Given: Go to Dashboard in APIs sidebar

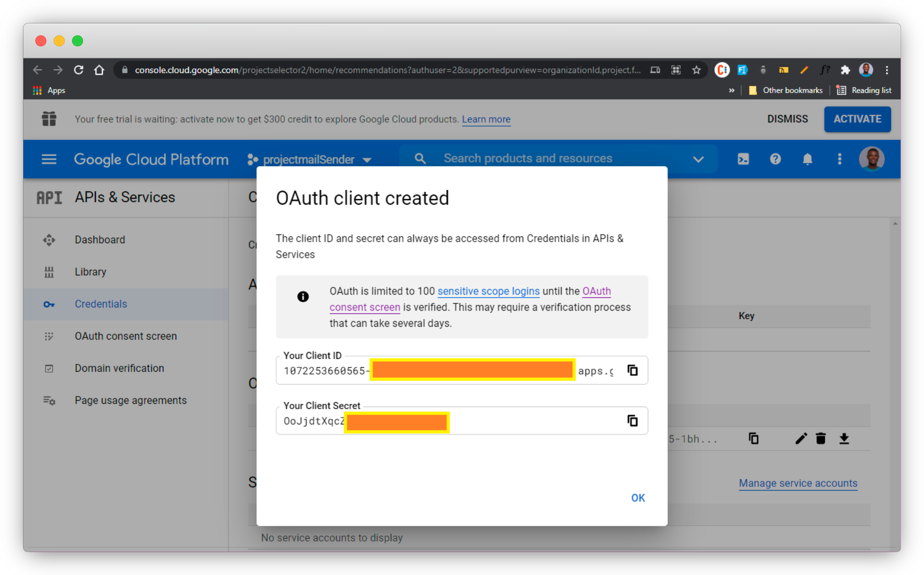Looking at the screenshot, I should click(x=126, y=240).
